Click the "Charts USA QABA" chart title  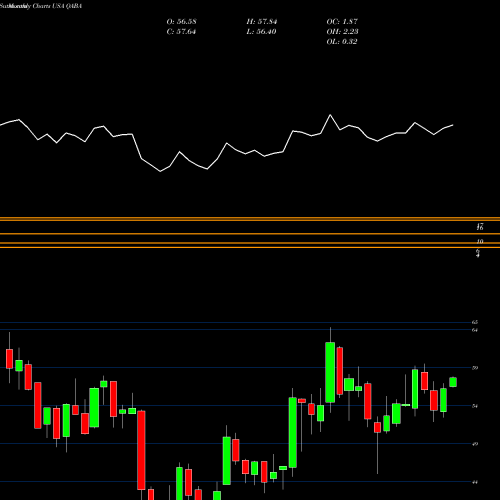point(57,6)
